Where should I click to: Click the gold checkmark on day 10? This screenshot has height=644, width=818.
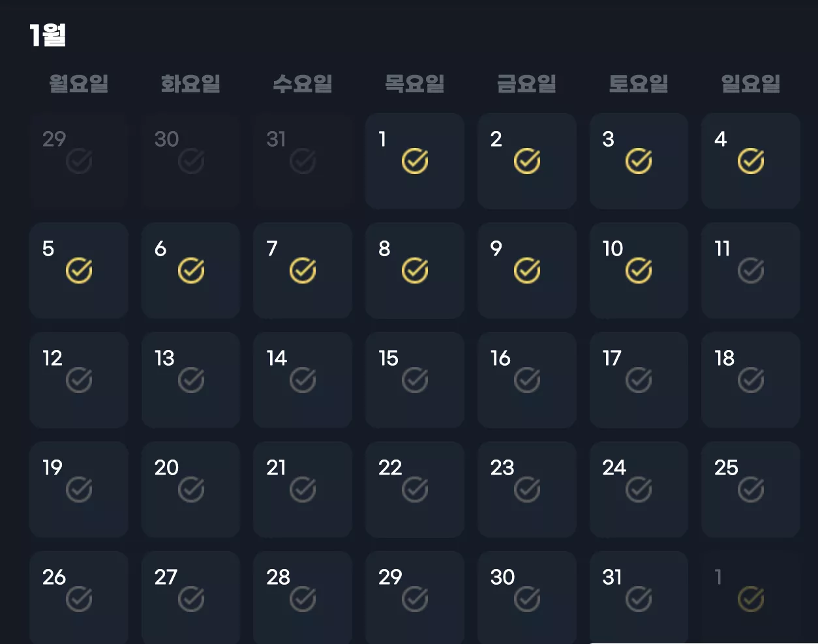point(639,271)
